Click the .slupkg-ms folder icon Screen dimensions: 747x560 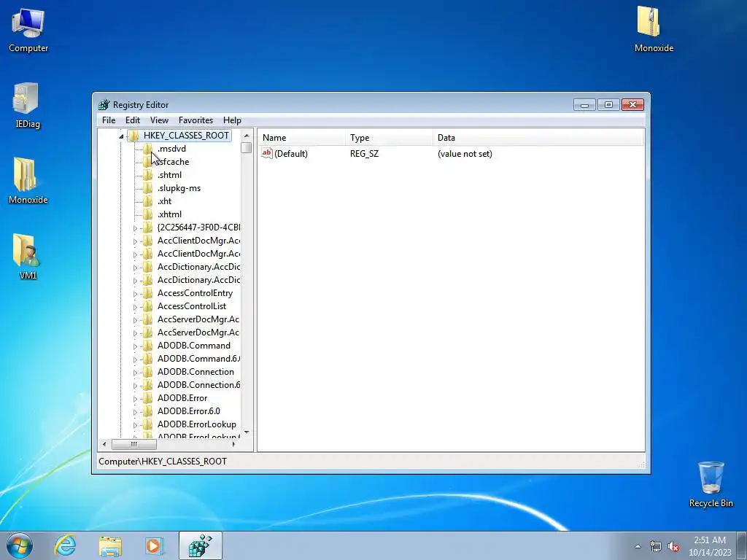point(148,188)
